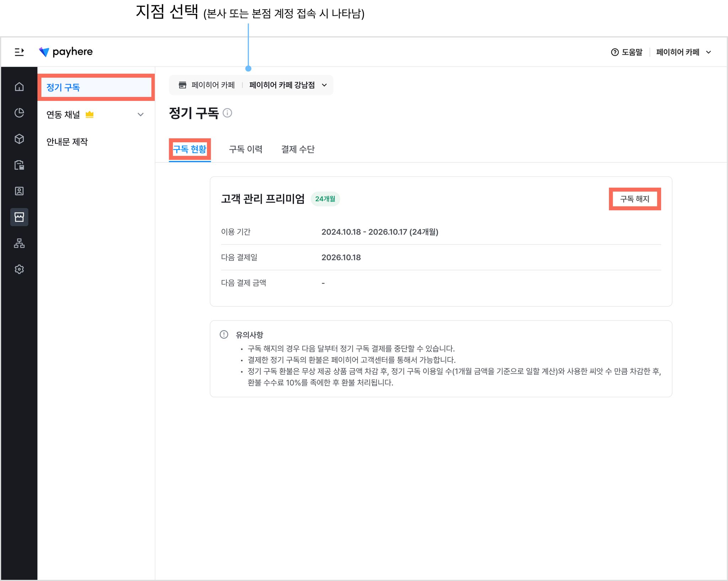Click the 다음 결제 금액 label

(243, 283)
